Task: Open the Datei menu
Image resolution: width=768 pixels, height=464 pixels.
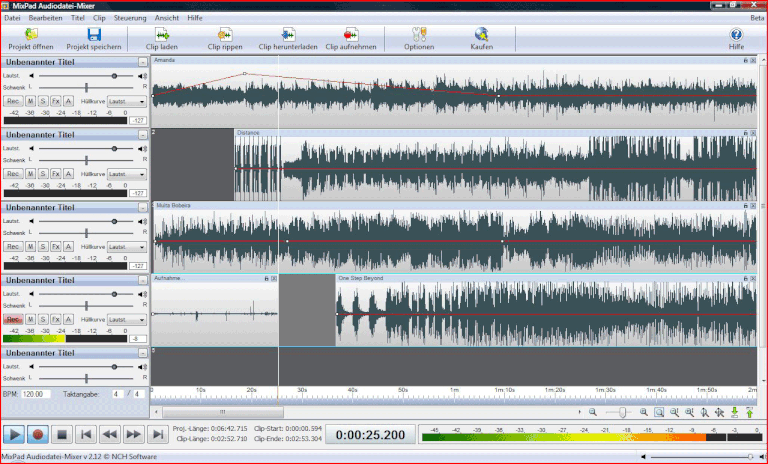Action: point(12,18)
